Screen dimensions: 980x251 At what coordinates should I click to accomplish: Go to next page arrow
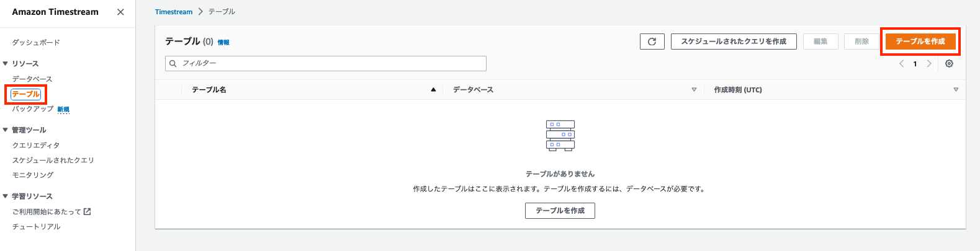point(929,64)
